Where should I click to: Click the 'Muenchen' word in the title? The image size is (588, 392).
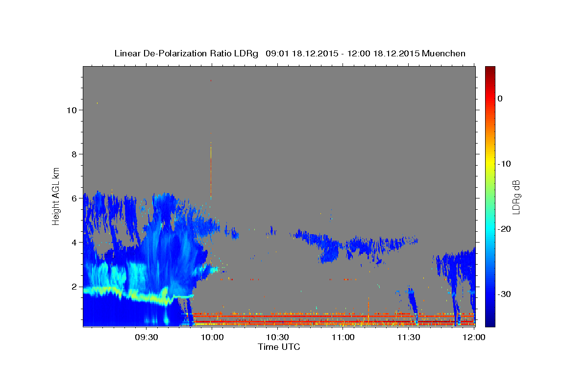[444, 53]
